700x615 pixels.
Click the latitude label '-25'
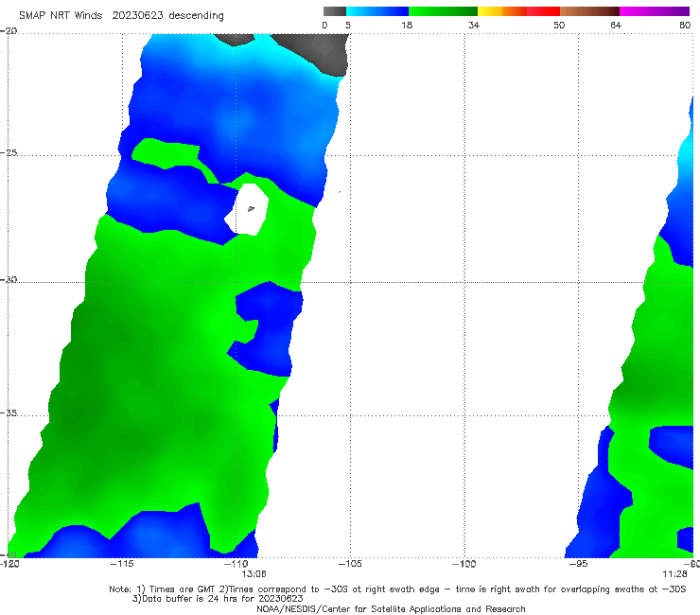(x=9, y=152)
